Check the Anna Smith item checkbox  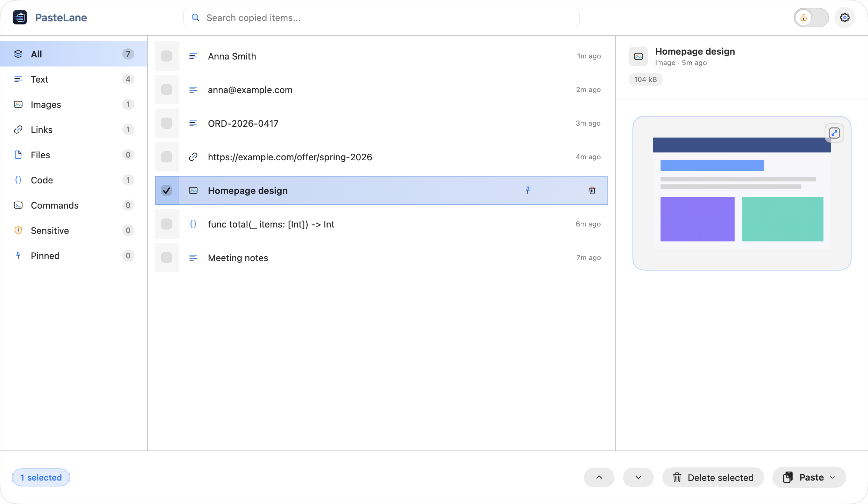[x=167, y=56]
